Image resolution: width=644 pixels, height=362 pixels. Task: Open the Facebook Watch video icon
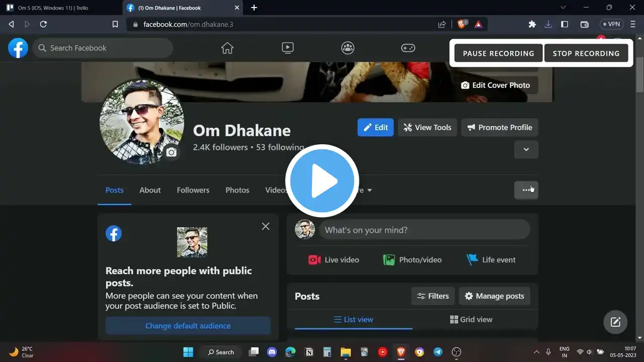pyautogui.click(x=287, y=48)
